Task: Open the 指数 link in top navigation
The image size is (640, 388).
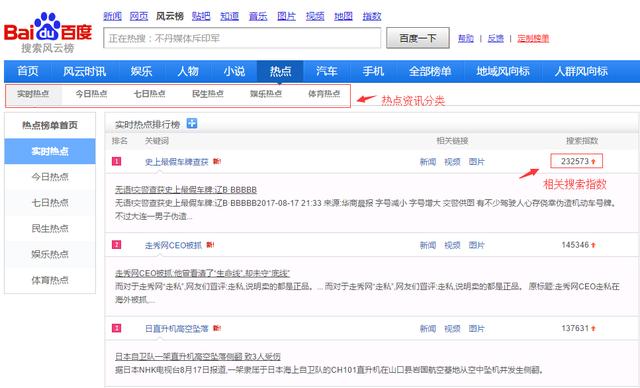Action: pyautogui.click(x=372, y=16)
